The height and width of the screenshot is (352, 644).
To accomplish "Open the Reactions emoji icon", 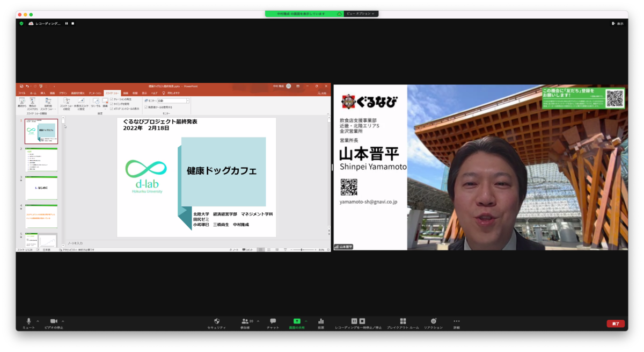I will [x=433, y=321].
